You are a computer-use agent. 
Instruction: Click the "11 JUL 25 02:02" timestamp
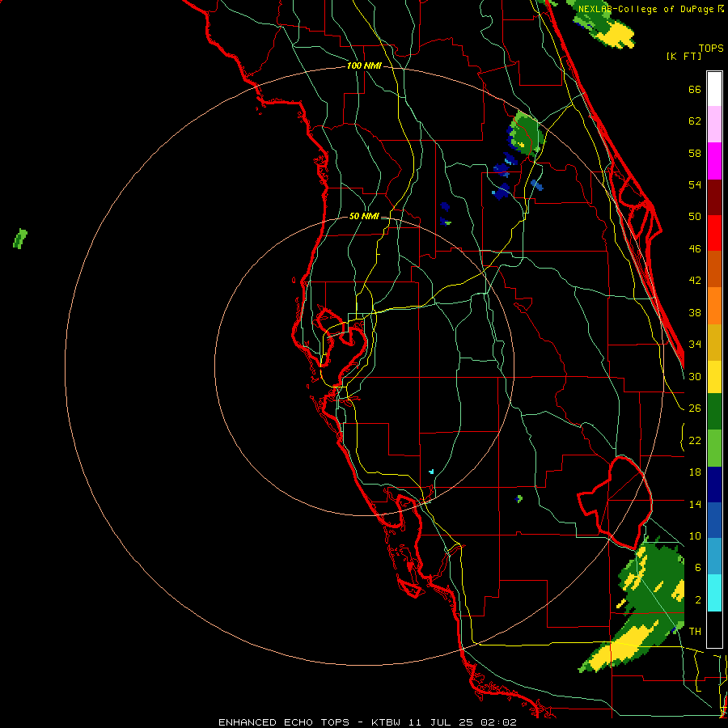tap(463, 722)
